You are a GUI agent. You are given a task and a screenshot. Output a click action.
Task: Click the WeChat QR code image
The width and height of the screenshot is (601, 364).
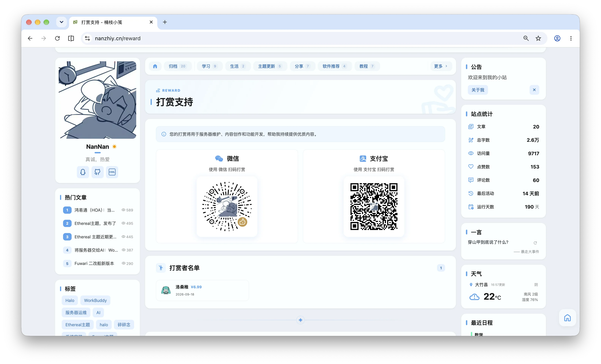click(227, 206)
